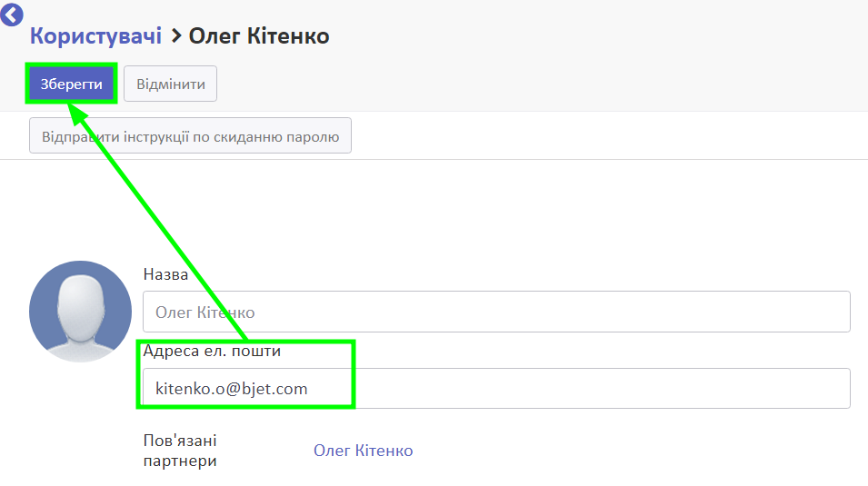
Task: Click the Назва field label
Action: pos(165,274)
